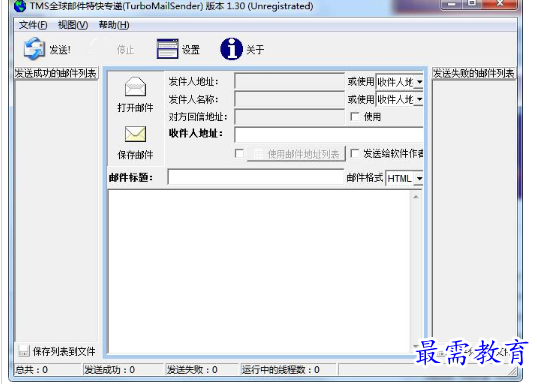537x384 pixels.
Task: Click the 发送! send icon in toolbar
Action: 34,49
